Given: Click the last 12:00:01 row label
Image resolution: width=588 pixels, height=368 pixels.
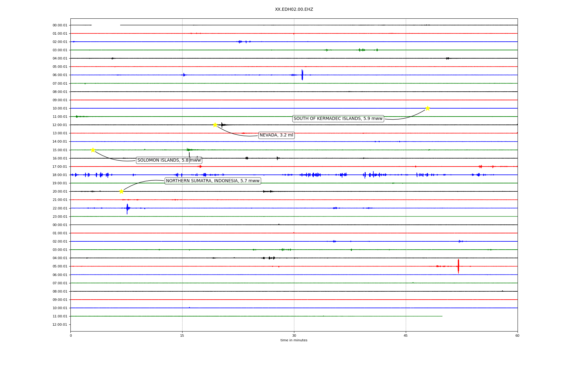Looking at the screenshot, I should click(60, 324).
